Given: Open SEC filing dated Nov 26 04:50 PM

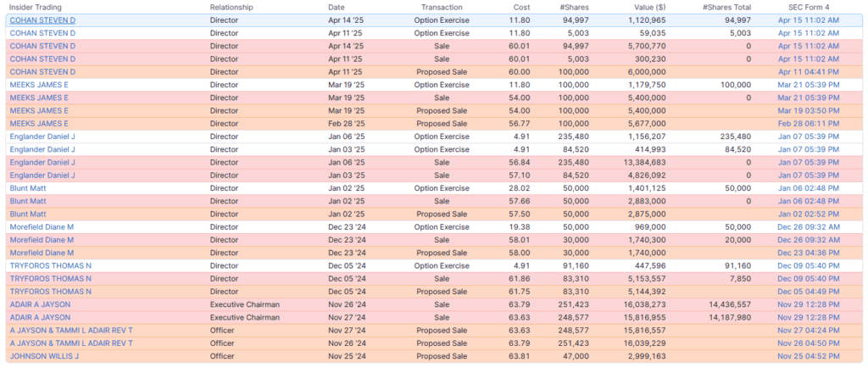Looking at the screenshot, I should tap(808, 343).
